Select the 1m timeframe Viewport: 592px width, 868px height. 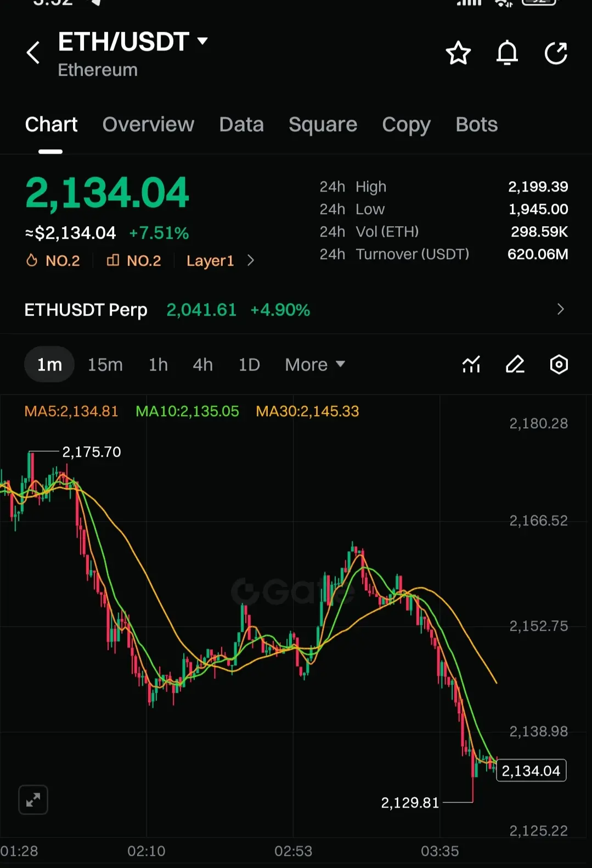pos(49,365)
